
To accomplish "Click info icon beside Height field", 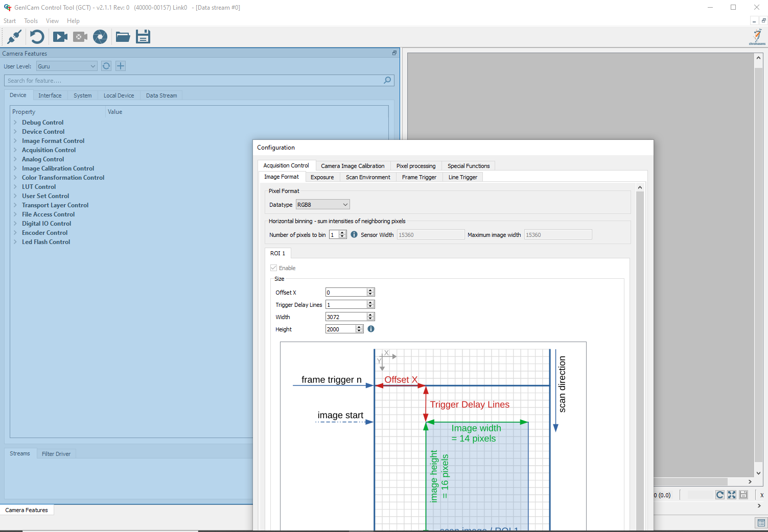I will click(371, 329).
